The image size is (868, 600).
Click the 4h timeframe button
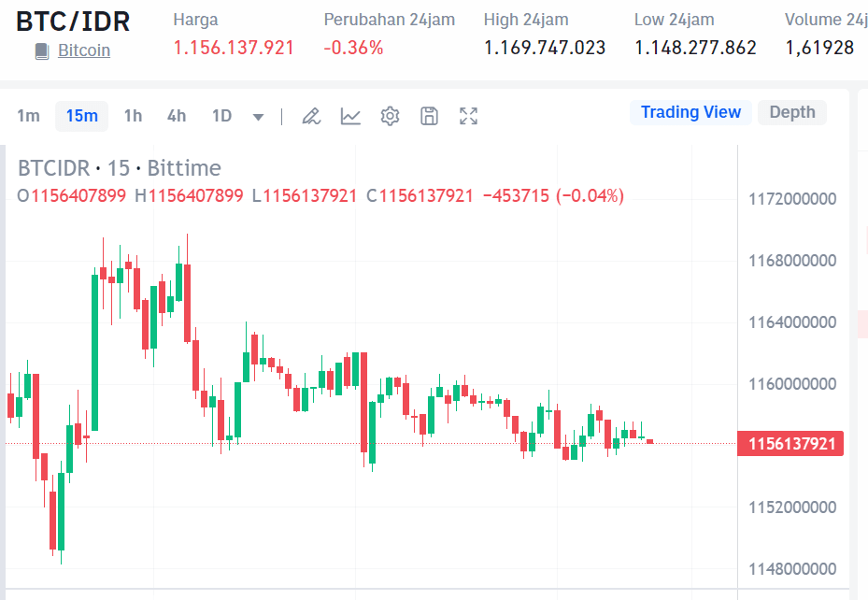click(x=176, y=116)
